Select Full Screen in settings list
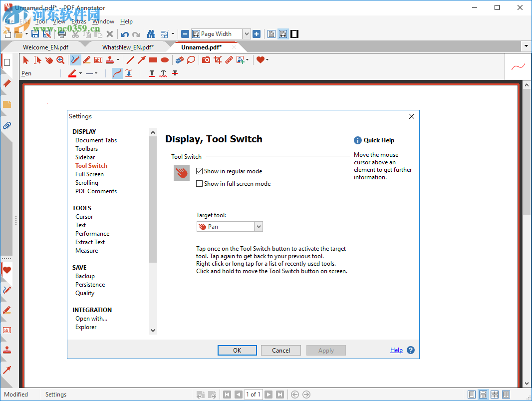The height and width of the screenshot is (401, 532). click(89, 174)
